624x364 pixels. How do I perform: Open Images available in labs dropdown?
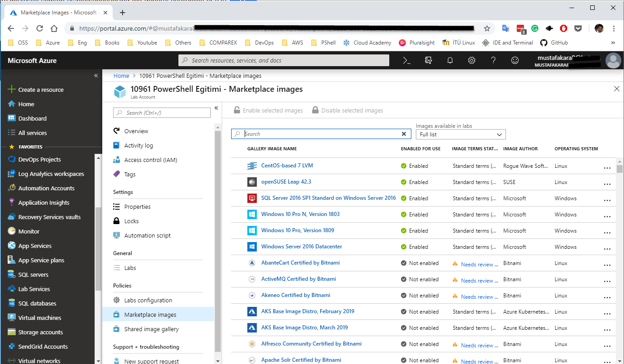coord(460,135)
